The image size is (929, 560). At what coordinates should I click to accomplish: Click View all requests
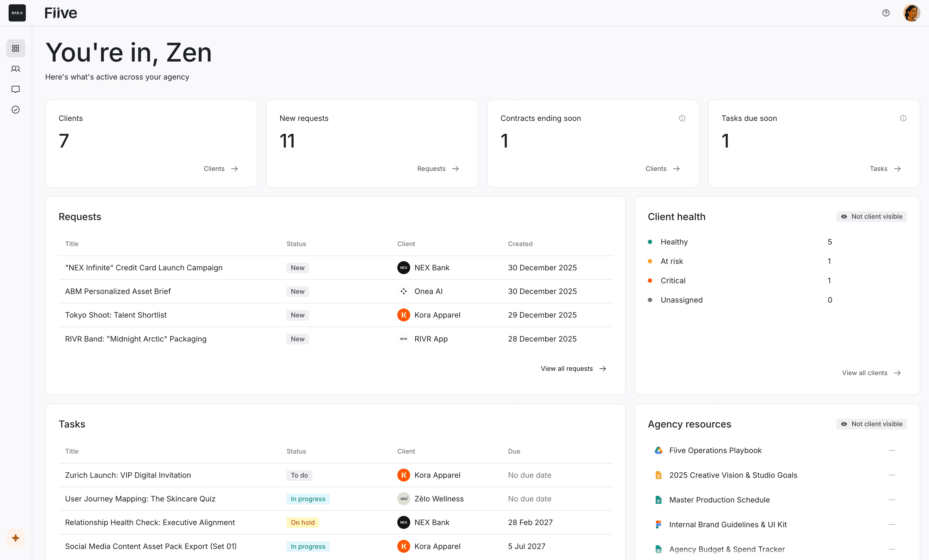point(573,369)
